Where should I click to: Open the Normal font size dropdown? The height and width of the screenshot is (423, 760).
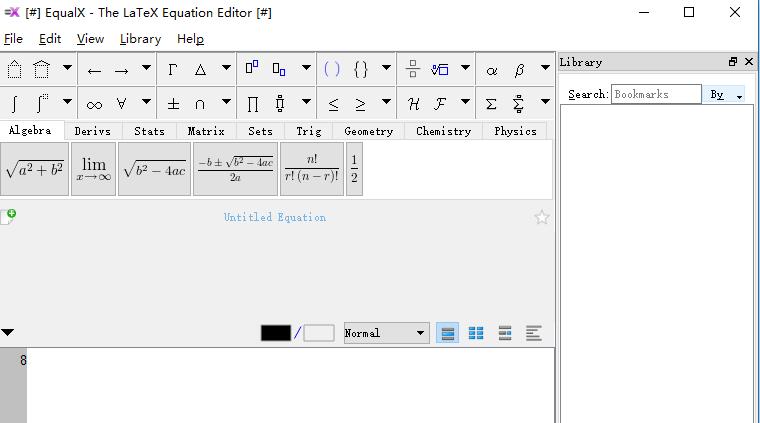(386, 333)
